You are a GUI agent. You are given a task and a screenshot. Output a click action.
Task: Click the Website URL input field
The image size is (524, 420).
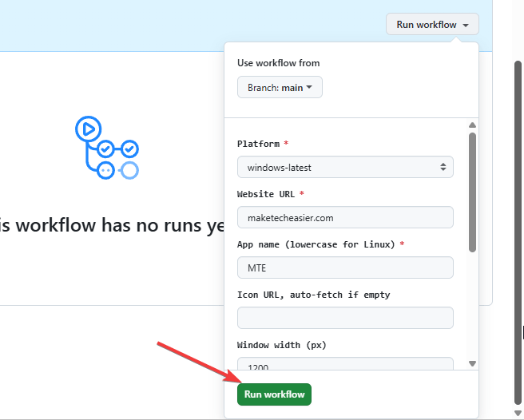pos(345,217)
